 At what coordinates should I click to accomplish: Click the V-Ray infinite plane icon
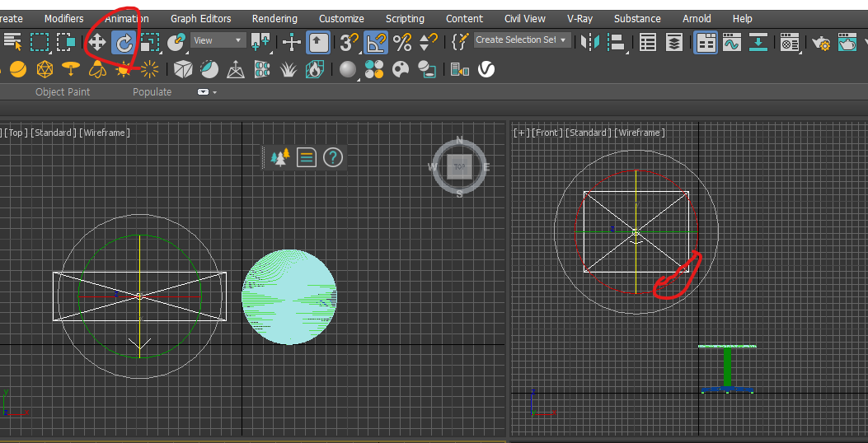(x=236, y=70)
